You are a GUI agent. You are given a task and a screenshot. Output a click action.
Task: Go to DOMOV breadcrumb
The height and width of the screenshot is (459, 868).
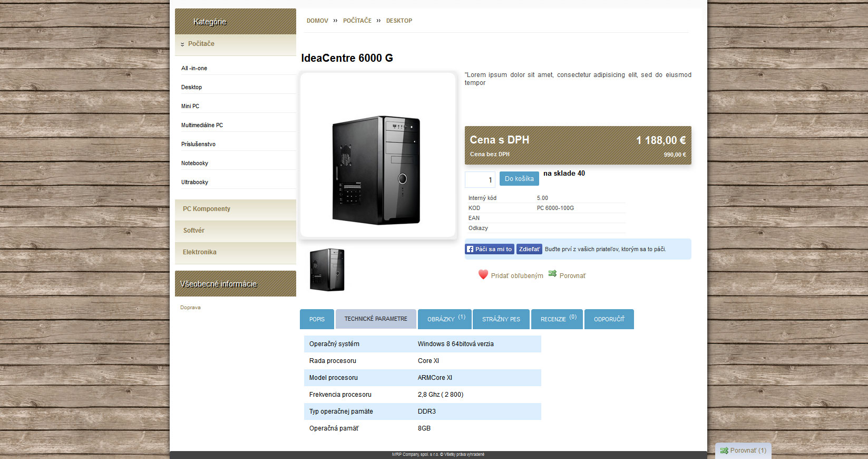pos(317,21)
